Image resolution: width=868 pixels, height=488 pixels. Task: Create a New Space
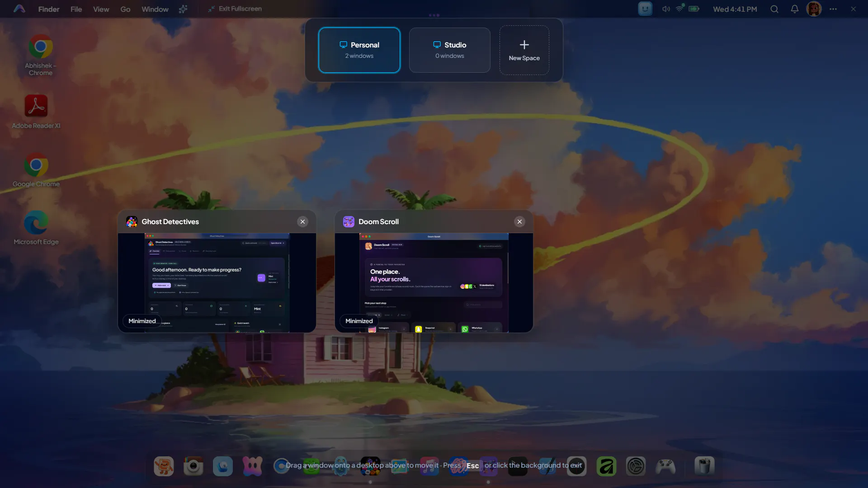click(x=524, y=50)
